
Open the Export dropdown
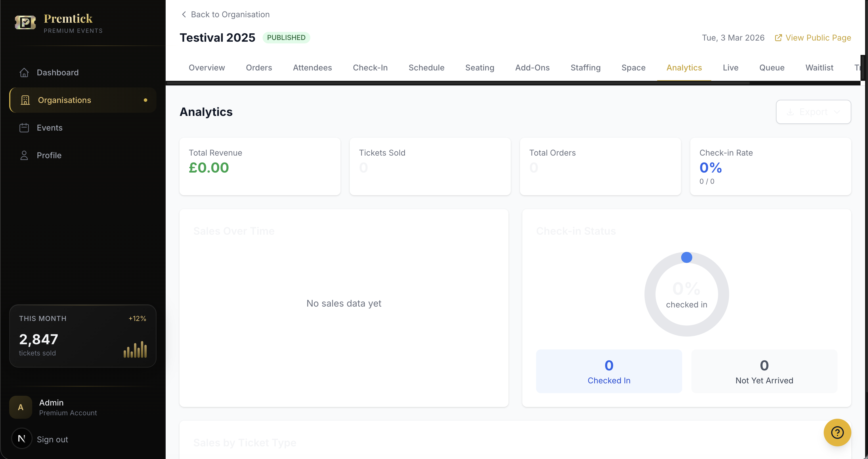point(813,112)
